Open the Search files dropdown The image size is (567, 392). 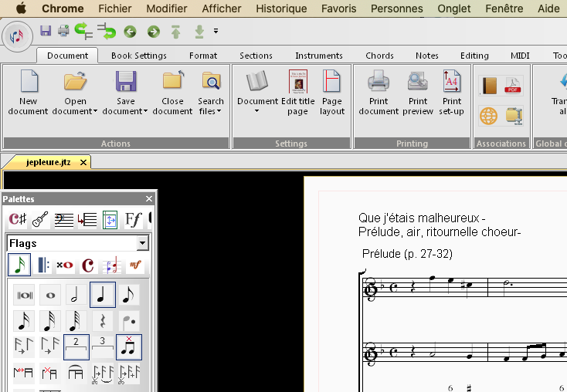tap(219, 111)
